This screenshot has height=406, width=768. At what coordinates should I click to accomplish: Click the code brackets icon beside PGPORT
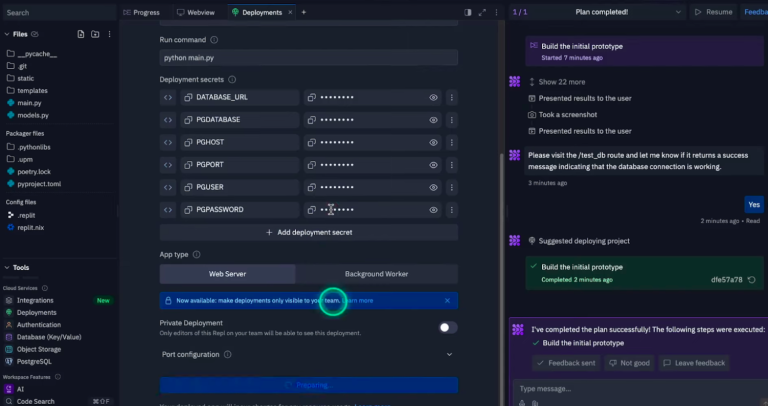point(168,164)
